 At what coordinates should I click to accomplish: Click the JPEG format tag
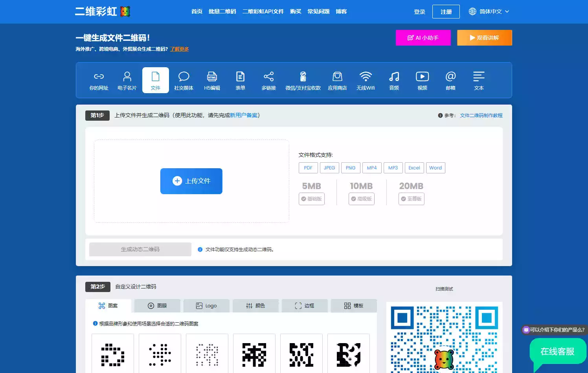(x=329, y=168)
